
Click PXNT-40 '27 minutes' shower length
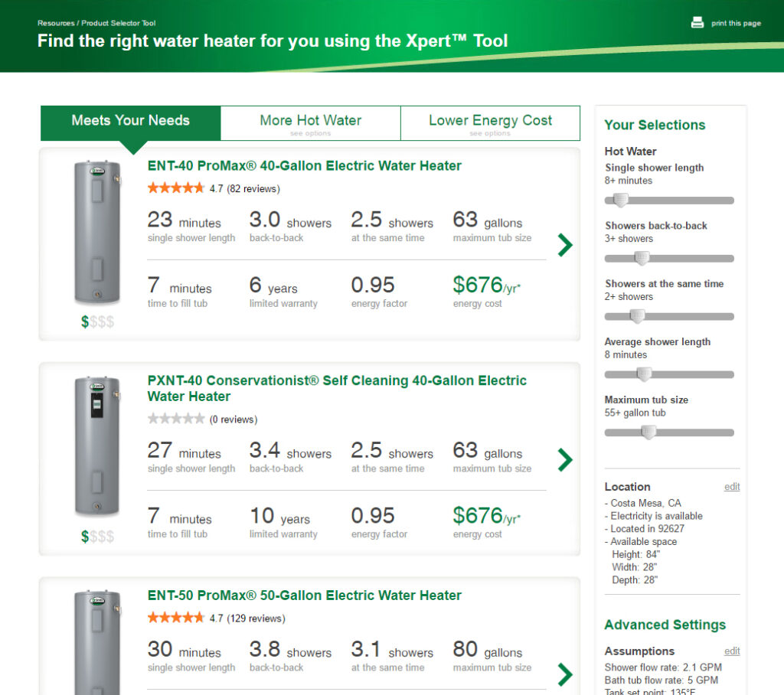tap(184, 451)
